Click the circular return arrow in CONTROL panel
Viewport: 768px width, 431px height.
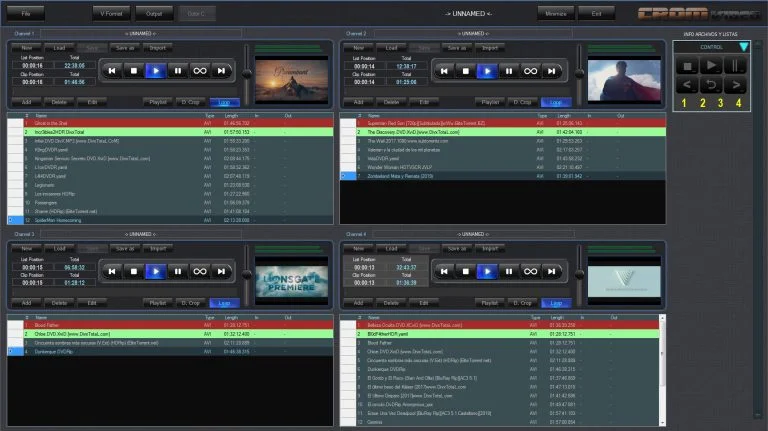pos(711,85)
